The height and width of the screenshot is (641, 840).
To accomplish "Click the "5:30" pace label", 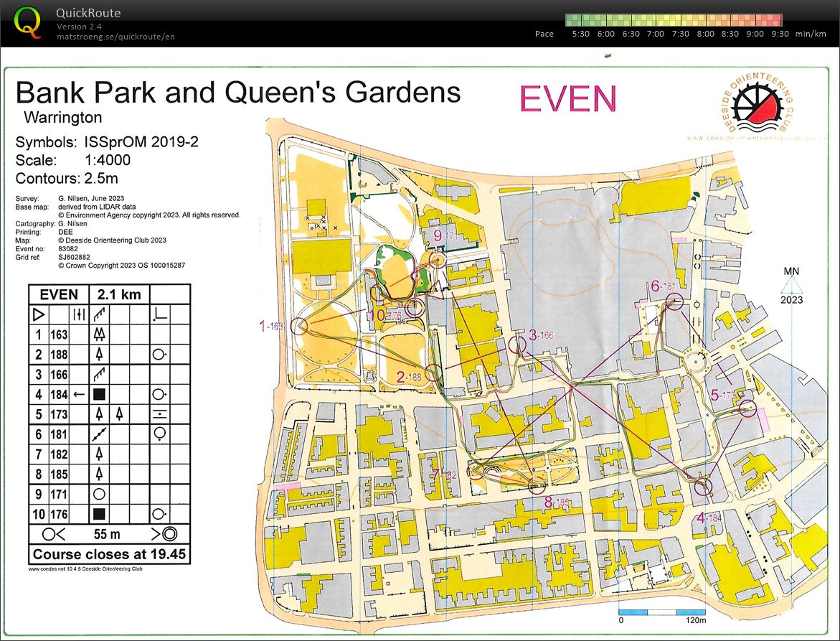I will coord(581,34).
